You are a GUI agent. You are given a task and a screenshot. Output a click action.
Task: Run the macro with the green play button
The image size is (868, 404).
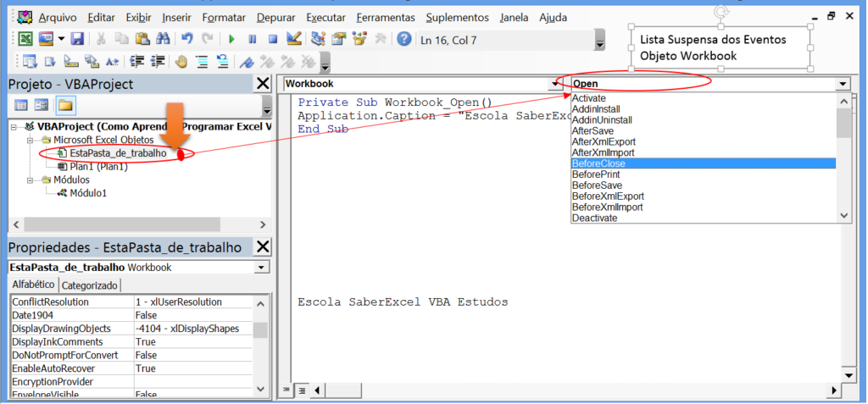click(231, 39)
